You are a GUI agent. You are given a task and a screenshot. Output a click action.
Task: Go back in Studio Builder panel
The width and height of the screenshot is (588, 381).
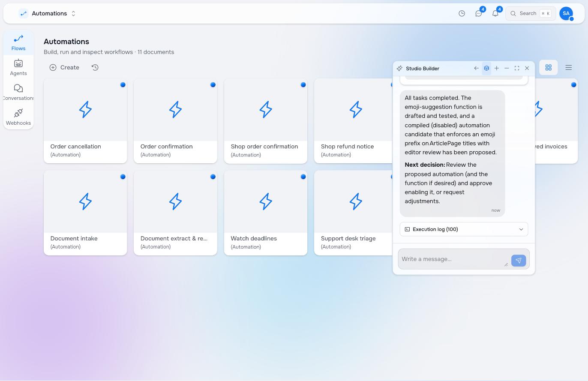click(x=476, y=68)
